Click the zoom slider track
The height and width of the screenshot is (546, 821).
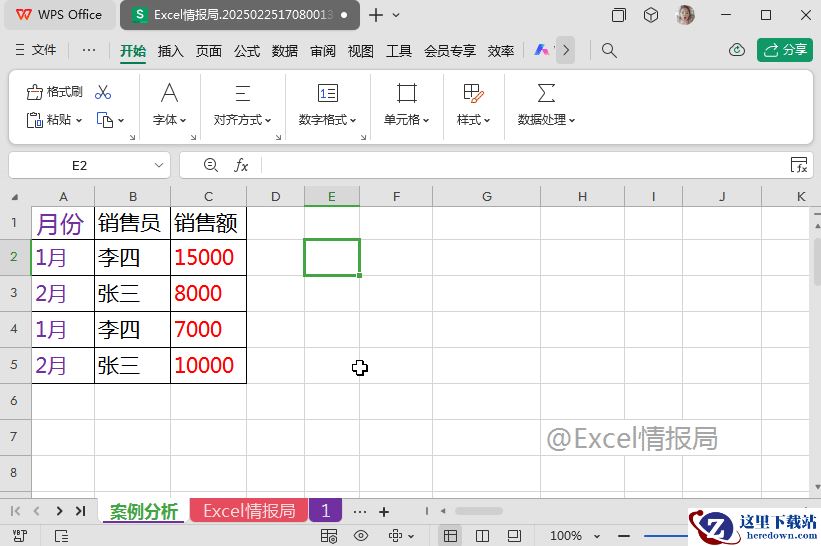click(x=665, y=536)
